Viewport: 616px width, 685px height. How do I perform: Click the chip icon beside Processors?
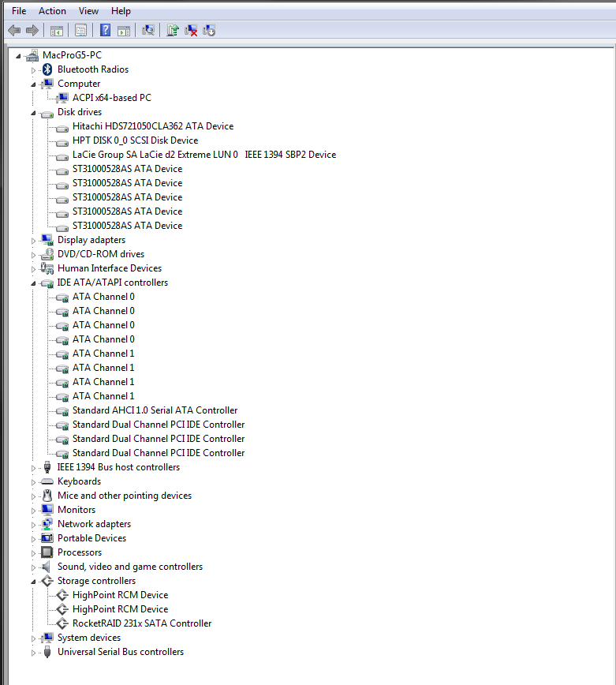[47, 552]
